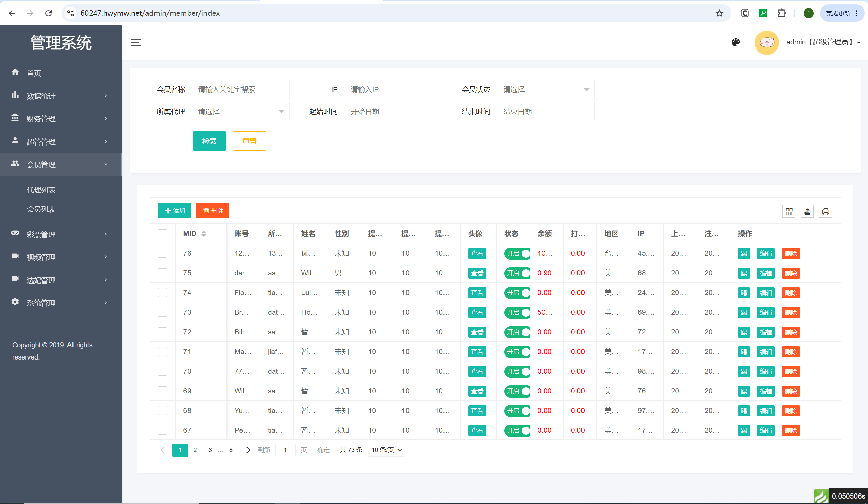Toggle the sidebar collapse hamburger icon
Viewport: 868px width, 504px height.
[136, 43]
